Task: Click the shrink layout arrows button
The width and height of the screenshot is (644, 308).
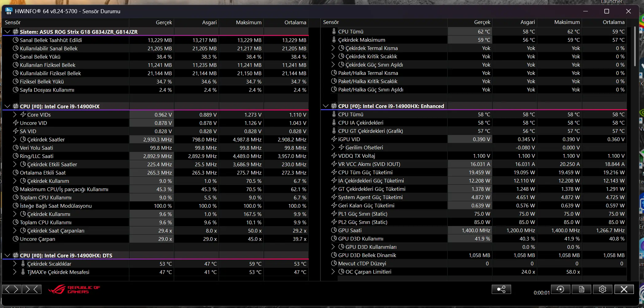Action: (x=32, y=289)
